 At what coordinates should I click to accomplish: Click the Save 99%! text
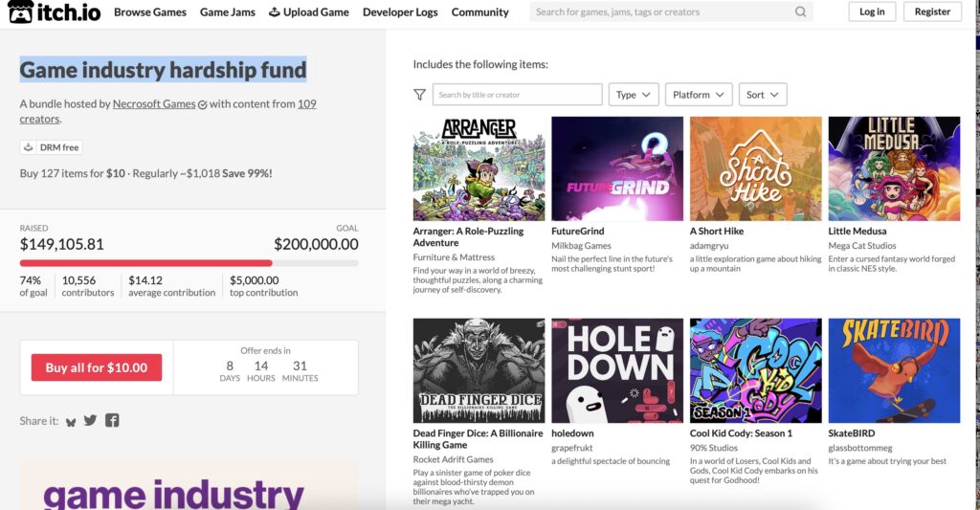[247, 173]
